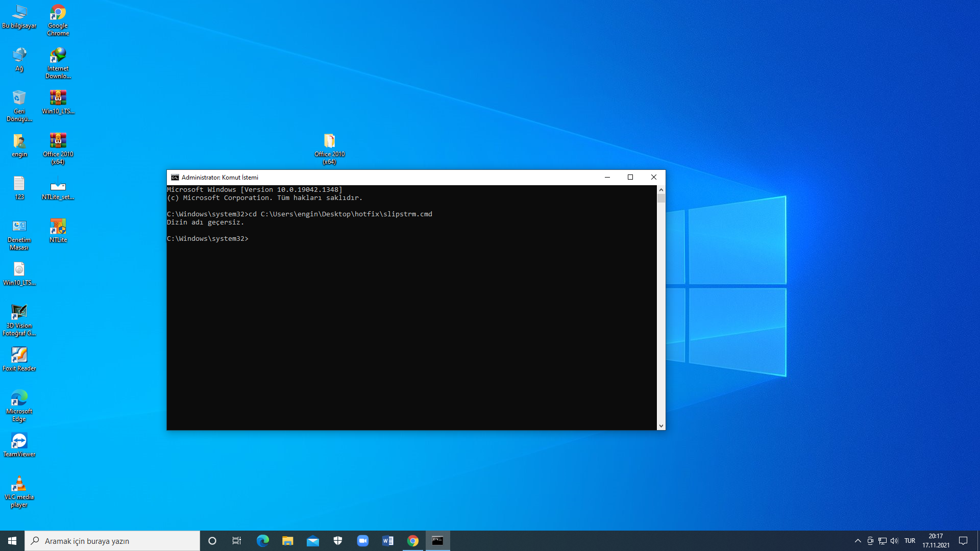The image size is (980, 551).
Task: Open Task View from the taskbar
Action: (237, 541)
